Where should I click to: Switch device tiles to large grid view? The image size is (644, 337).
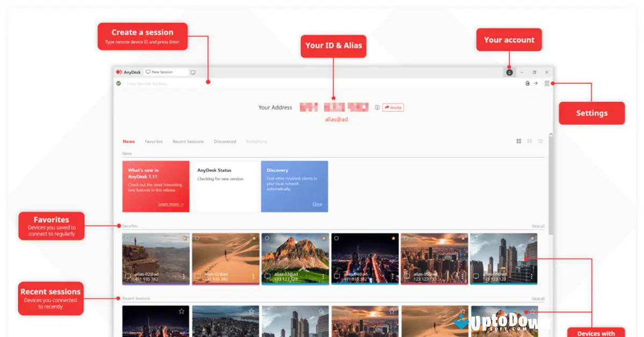point(518,141)
